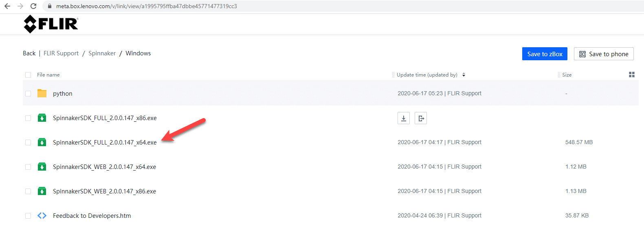Click the SpinnakerSDK_WEB x64 file icon
The height and width of the screenshot is (250, 644).
[42, 167]
